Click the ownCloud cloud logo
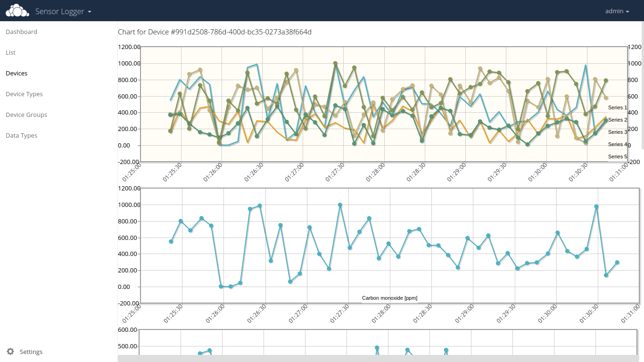This screenshot has height=362, width=644. [14, 10]
